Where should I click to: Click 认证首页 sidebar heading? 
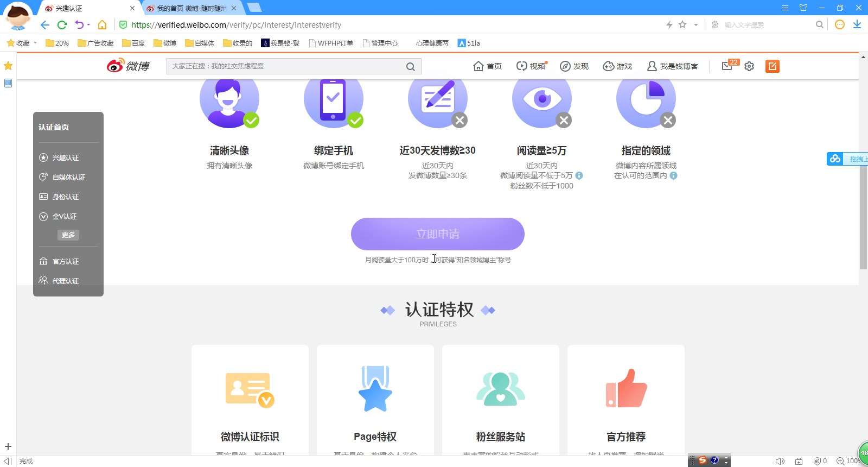coord(54,127)
